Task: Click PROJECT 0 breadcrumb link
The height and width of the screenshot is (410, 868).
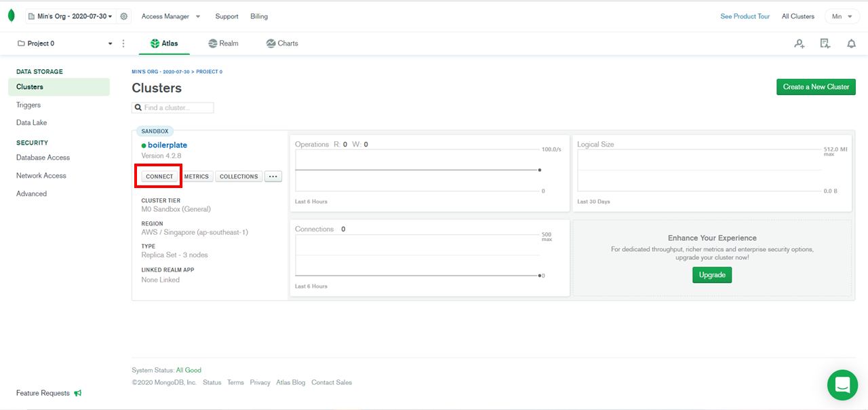Action: click(210, 71)
